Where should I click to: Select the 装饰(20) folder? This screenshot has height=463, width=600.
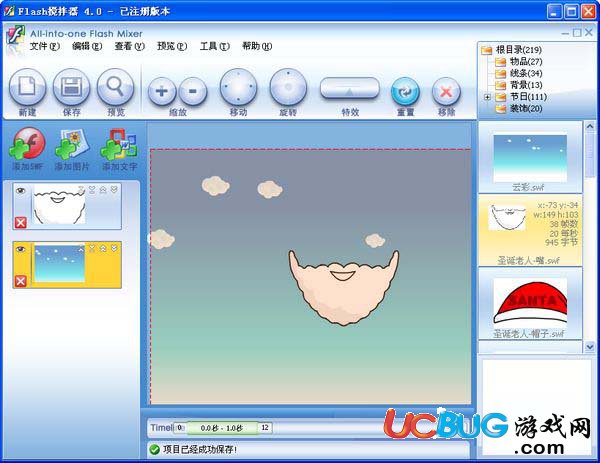526,109
